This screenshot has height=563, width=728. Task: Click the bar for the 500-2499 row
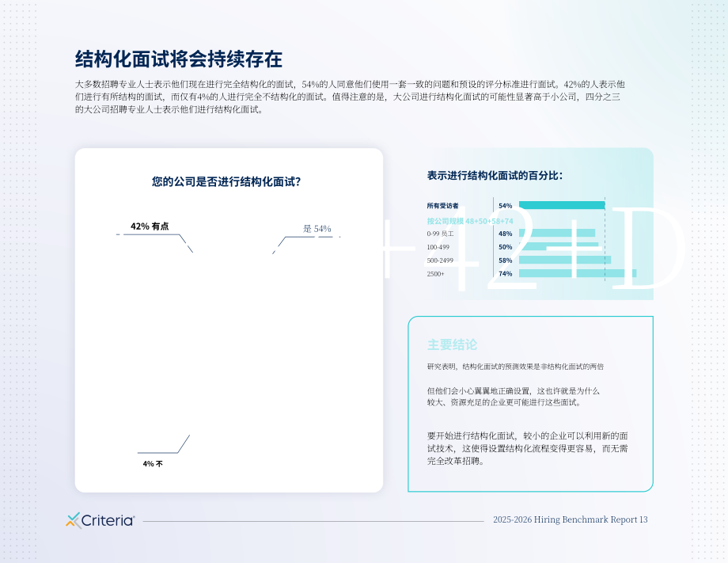565,261
